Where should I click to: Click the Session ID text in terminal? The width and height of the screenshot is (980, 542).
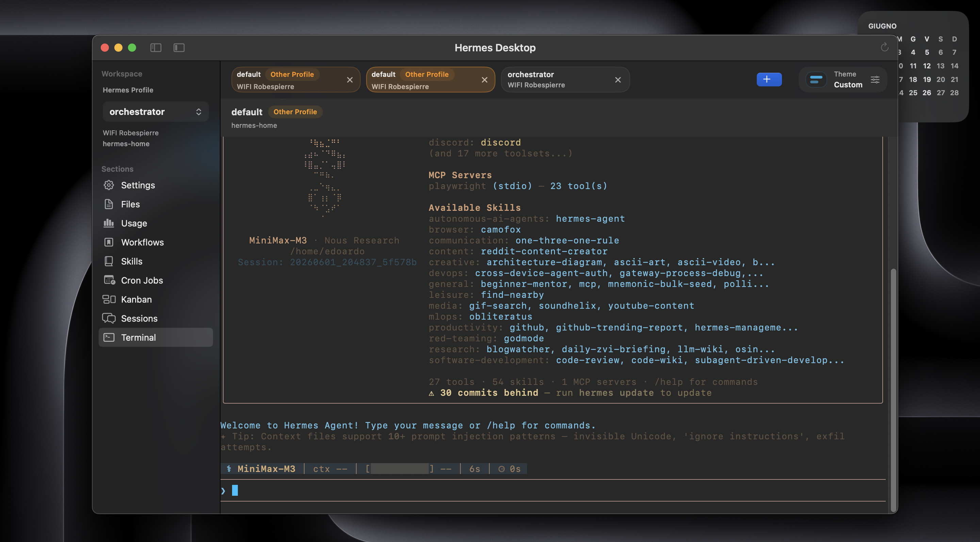(x=327, y=262)
